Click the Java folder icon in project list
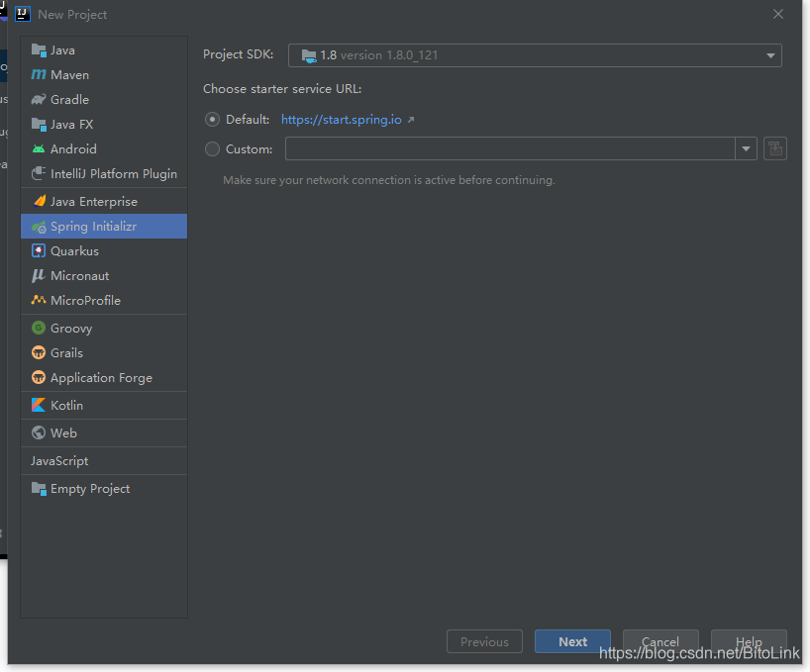Viewport: 810px width, 672px height. click(x=39, y=50)
